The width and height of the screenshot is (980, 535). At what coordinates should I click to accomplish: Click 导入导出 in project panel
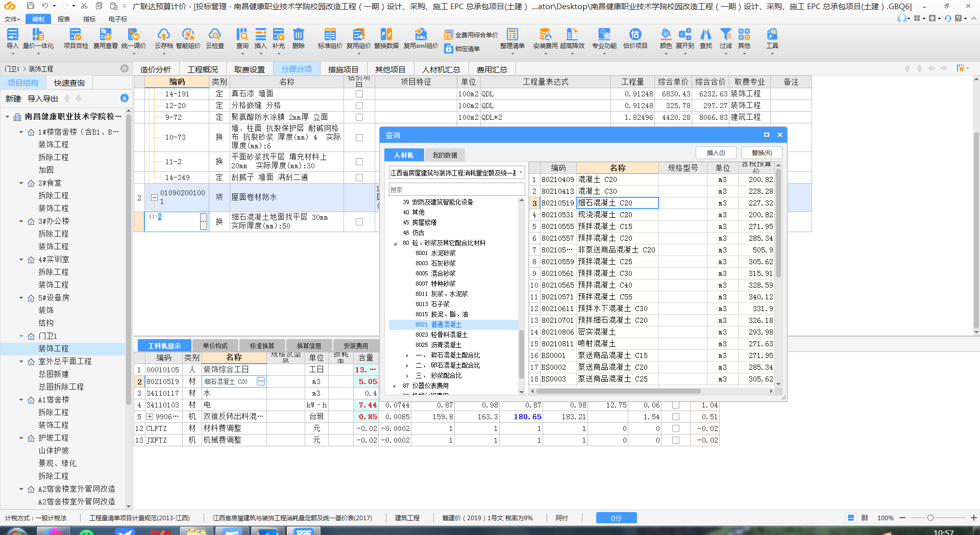pyautogui.click(x=43, y=99)
